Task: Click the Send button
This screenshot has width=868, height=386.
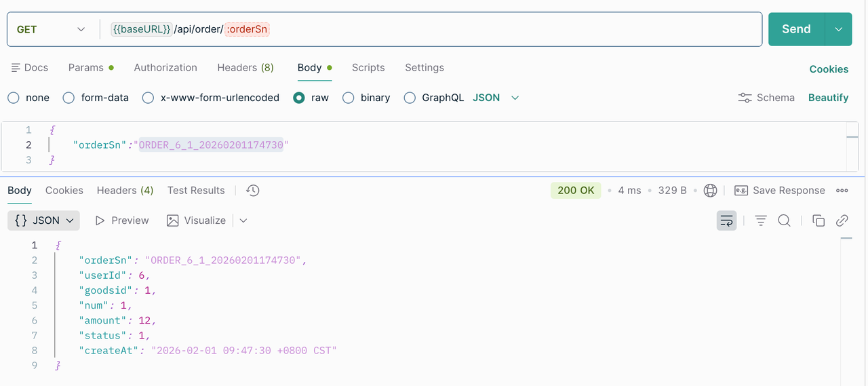Action: pos(796,29)
